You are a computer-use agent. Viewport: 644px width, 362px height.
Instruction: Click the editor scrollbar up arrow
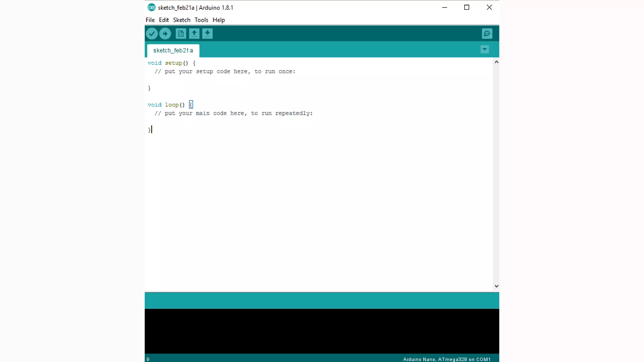[x=496, y=62]
